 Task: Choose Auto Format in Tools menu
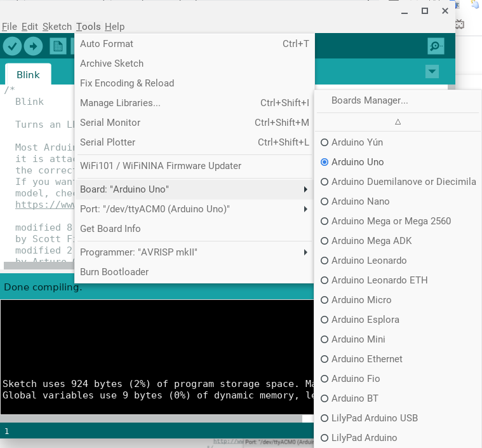[194, 44]
